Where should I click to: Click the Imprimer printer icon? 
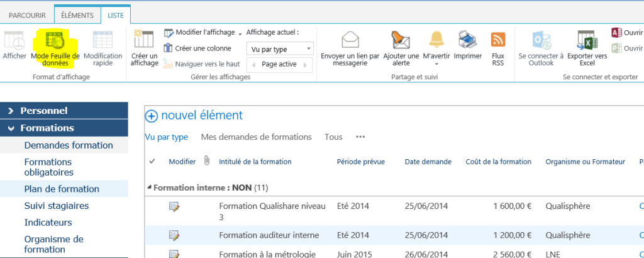(x=467, y=40)
